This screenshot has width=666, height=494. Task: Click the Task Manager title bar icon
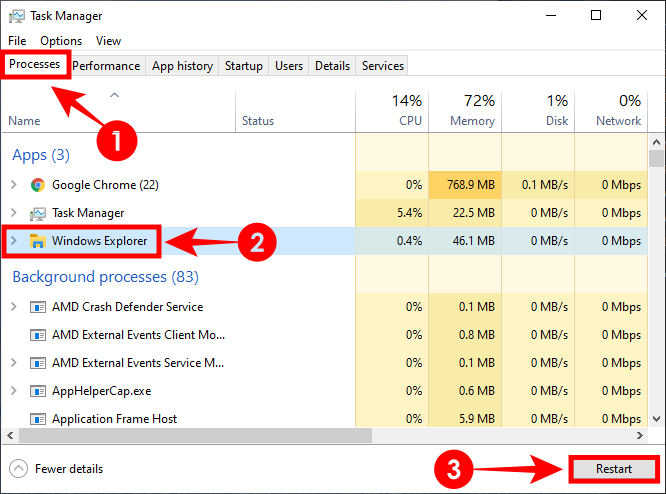pos(15,16)
